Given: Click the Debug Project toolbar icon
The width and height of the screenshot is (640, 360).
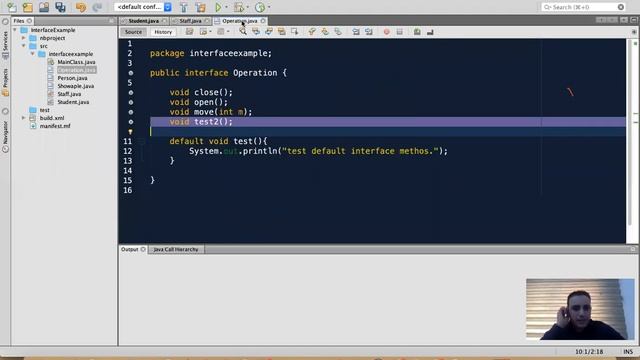Looking at the screenshot, I should click(239, 7).
